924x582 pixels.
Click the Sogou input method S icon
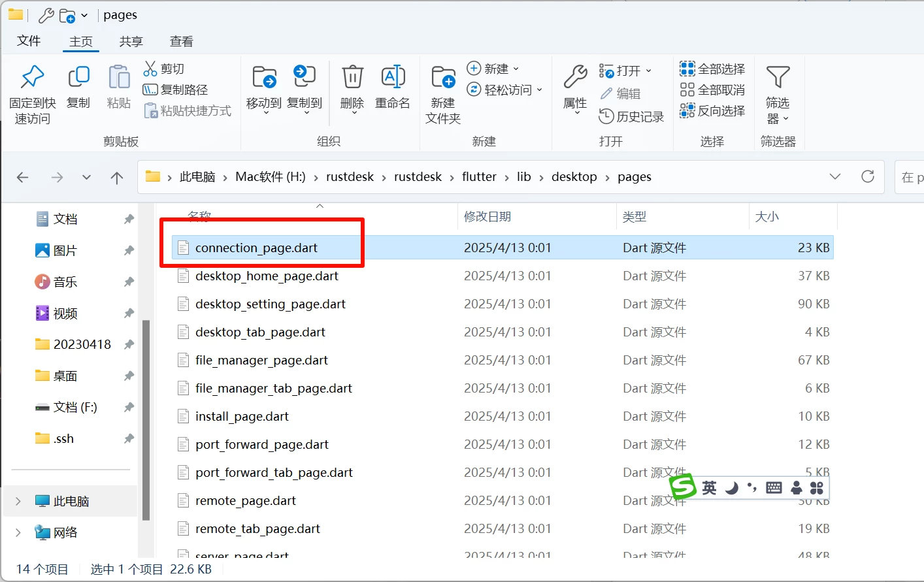point(683,487)
